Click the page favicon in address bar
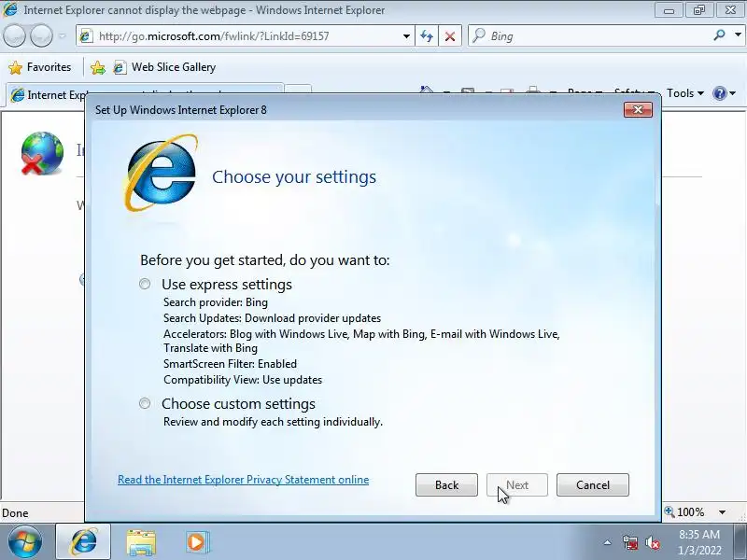The image size is (747, 560). [86, 36]
